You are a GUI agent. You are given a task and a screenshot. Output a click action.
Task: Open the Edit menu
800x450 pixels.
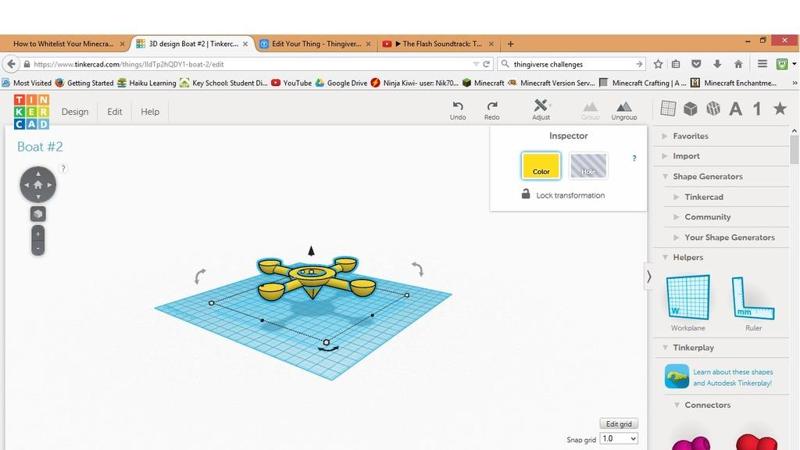tap(114, 112)
